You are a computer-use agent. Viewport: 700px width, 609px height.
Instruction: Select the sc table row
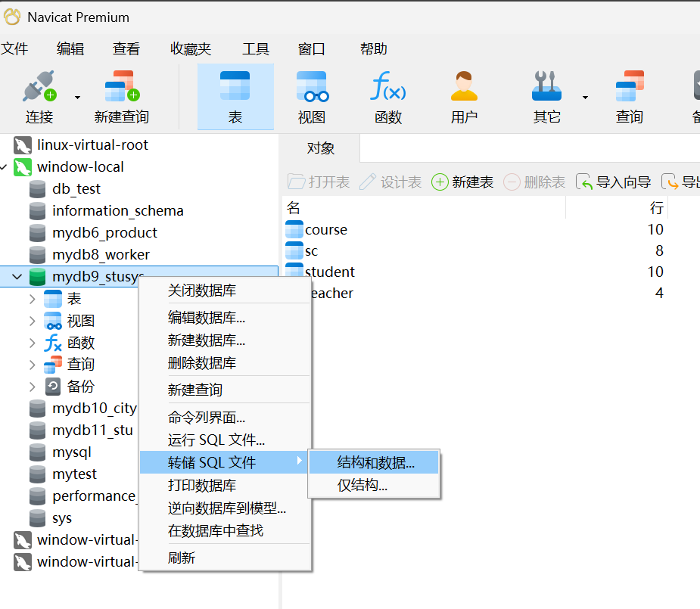tap(474, 250)
